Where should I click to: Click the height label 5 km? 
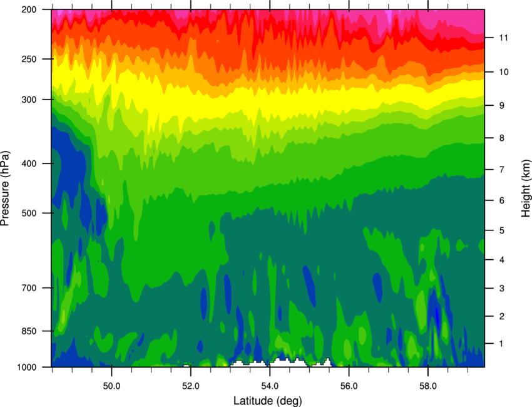(x=501, y=231)
